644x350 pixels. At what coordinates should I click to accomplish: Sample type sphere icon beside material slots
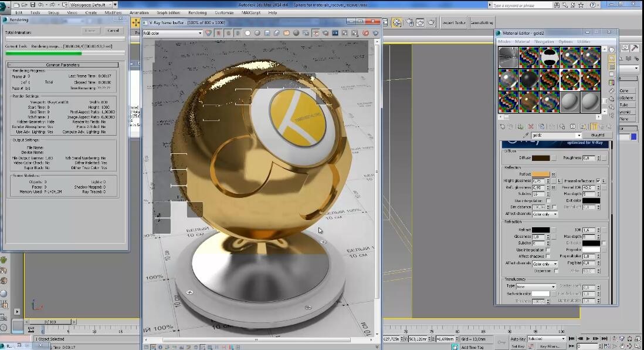pos(612,50)
